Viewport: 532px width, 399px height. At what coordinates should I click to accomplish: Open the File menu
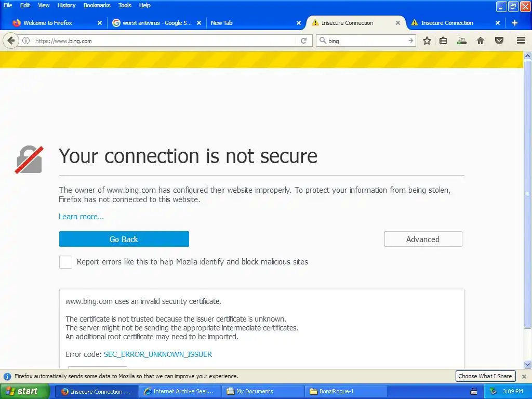8,5
